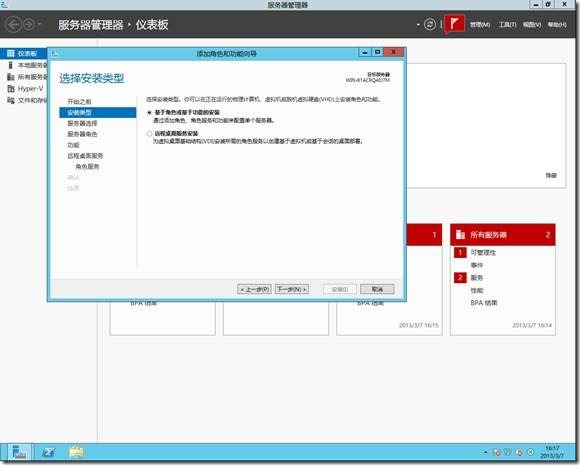This screenshot has height=465, width=580.
Task: Open 可管理性 in 所有服务器 tile
Action: click(x=483, y=253)
